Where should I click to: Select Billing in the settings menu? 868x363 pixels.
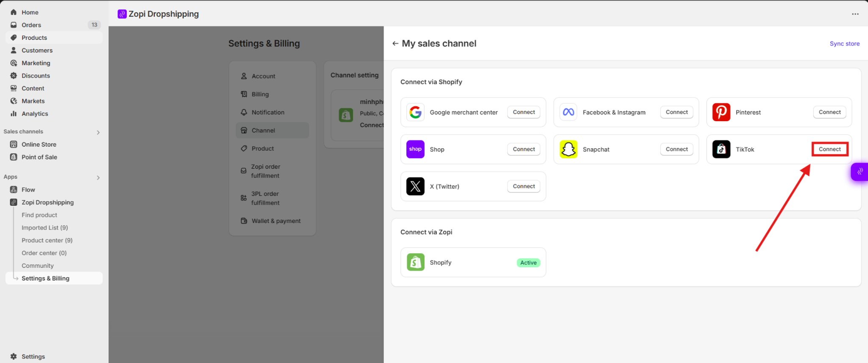[x=273, y=94]
